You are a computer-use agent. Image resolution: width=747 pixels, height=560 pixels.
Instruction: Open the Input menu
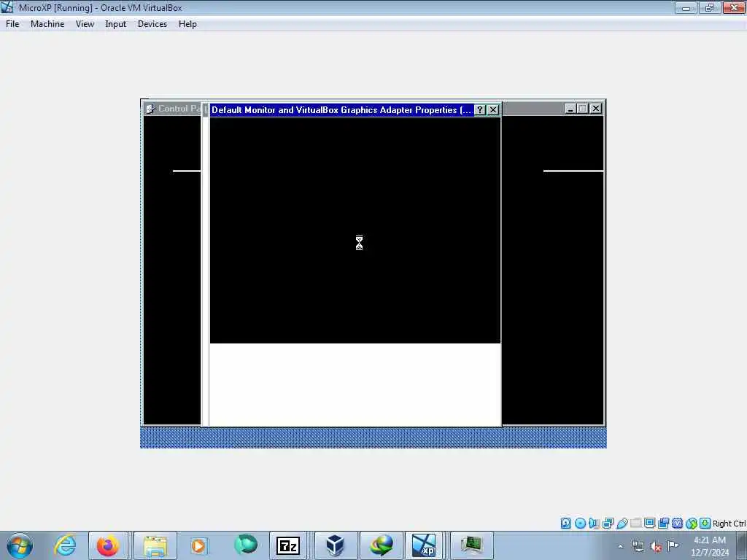[116, 24]
